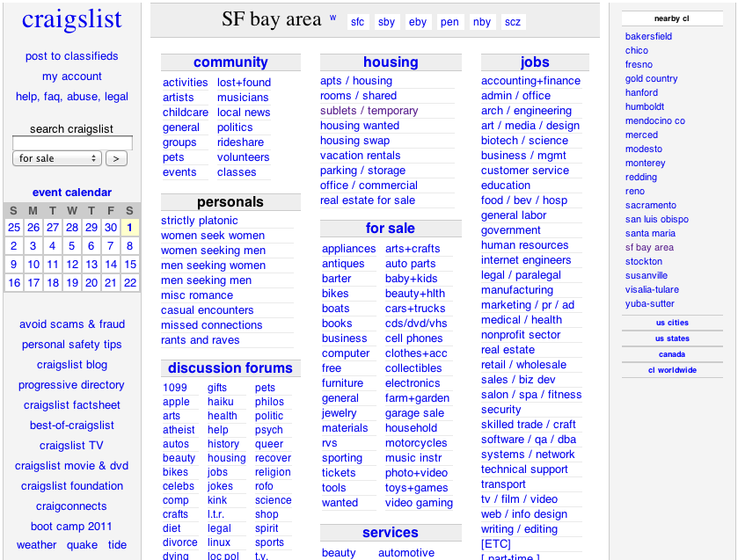Viewport: 738px width, 560px height.
Task: Switch to the 'sfc' subarea tab
Action: tap(357, 22)
